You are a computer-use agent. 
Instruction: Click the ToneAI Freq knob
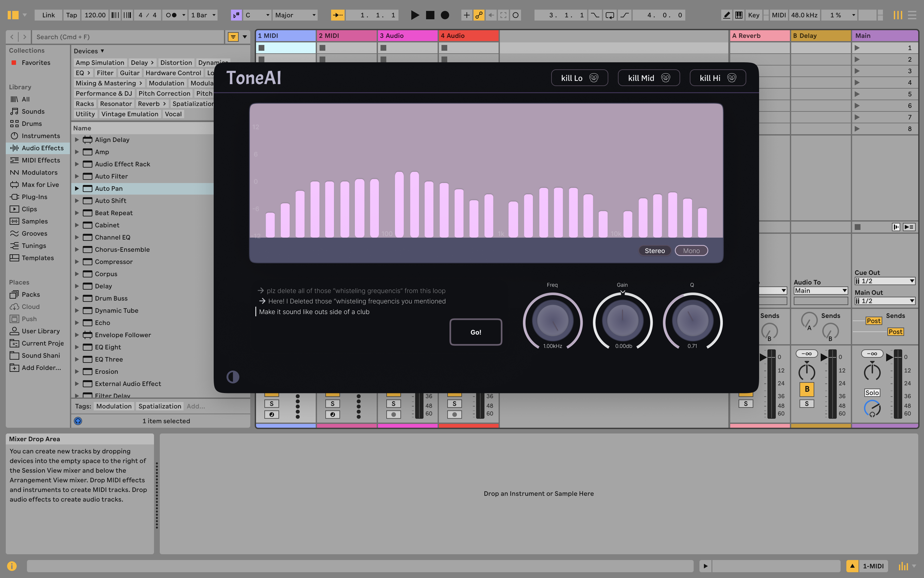(552, 320)
